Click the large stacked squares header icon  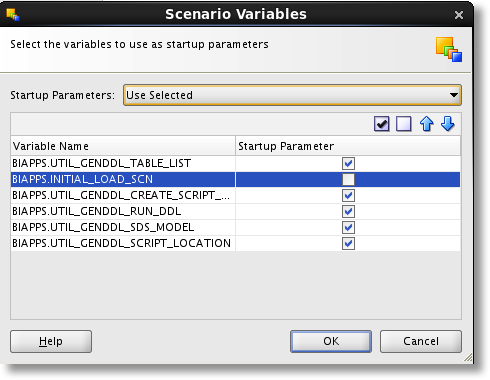tap(449, 49)
